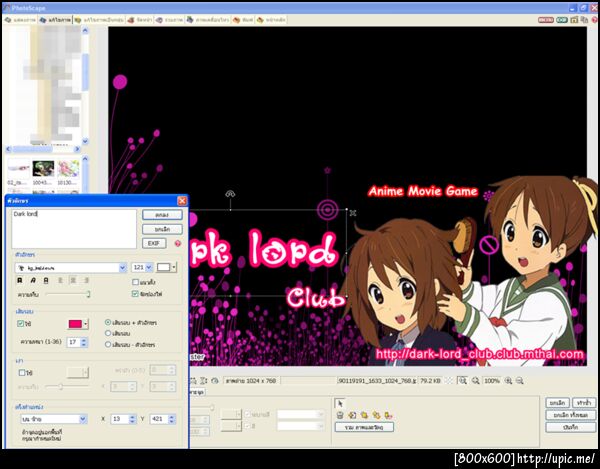Toggle the vertical text checkbox
600x469 pixels.
coord(135,282)
